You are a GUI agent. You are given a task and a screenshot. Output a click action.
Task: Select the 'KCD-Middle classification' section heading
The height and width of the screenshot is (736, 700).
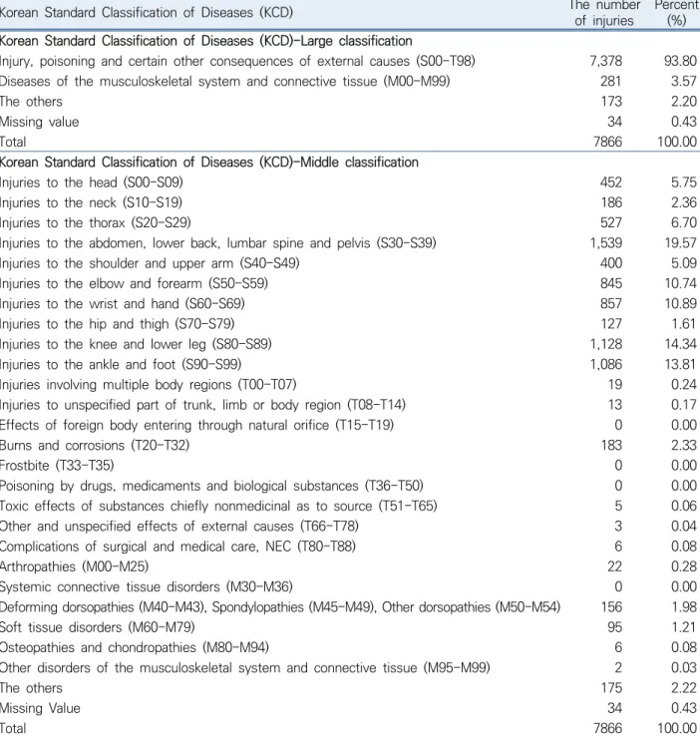coord(209,162)
